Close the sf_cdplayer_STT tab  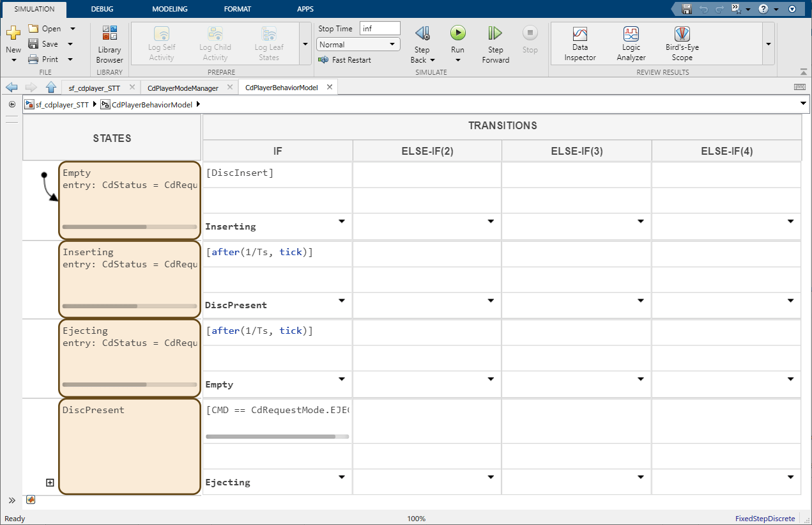[x=132, y=88]
